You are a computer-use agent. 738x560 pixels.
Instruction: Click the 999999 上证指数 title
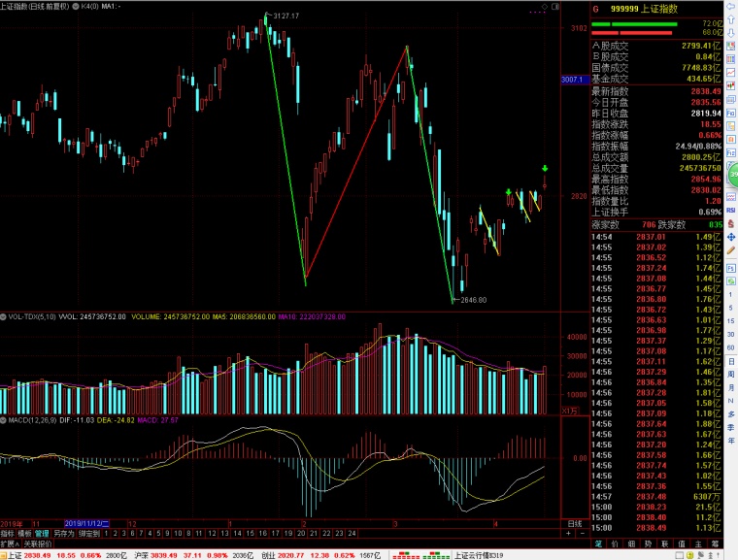tap(644, 9)
